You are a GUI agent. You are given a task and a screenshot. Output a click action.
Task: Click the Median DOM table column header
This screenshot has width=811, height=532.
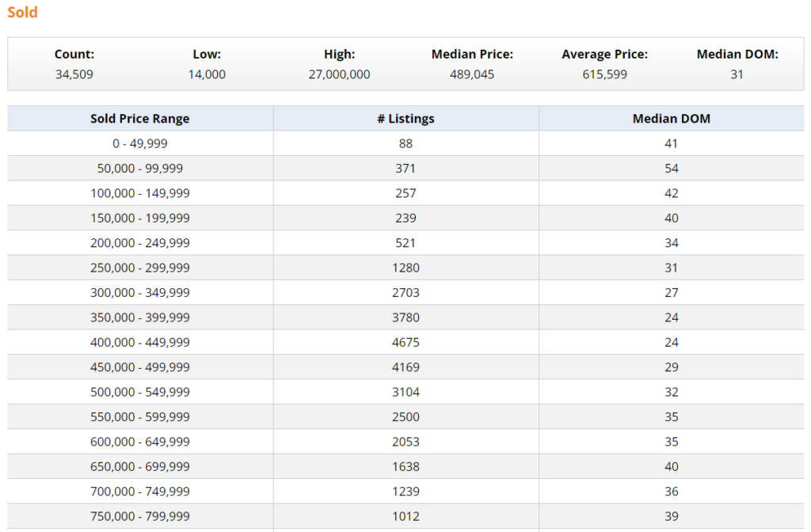(x=671, y=119)
